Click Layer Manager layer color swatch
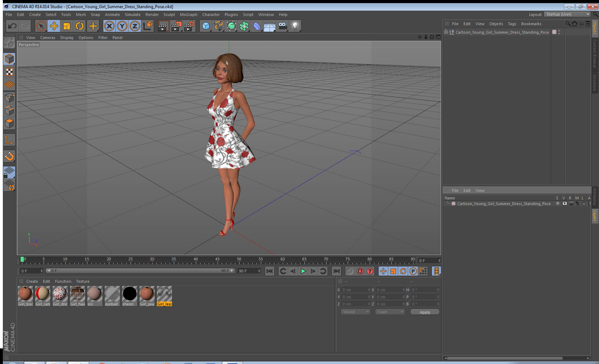 (454, 204)
